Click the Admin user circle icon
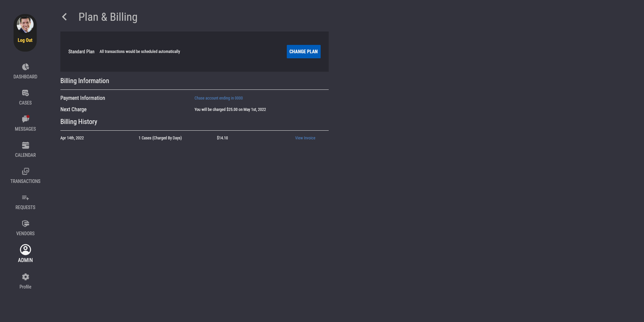The width and height of the screenshot is (644, 322). point(25,250)
